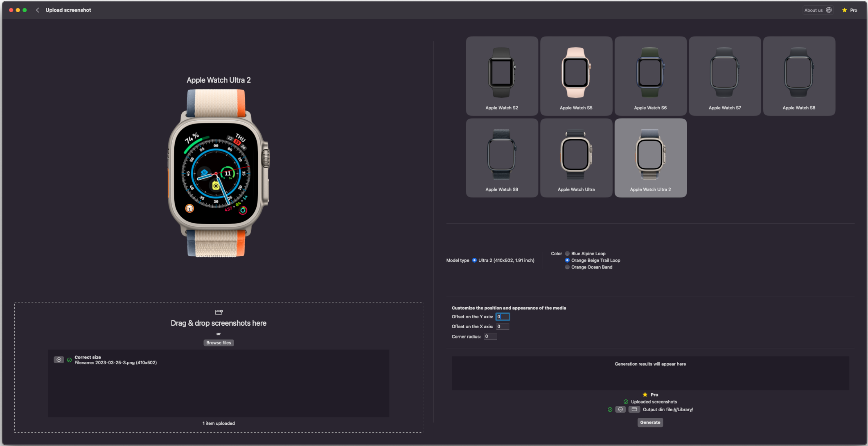868x446 pixels.
Task: Select the Apple Watch S5 model
Action: [x=576, y=76]
